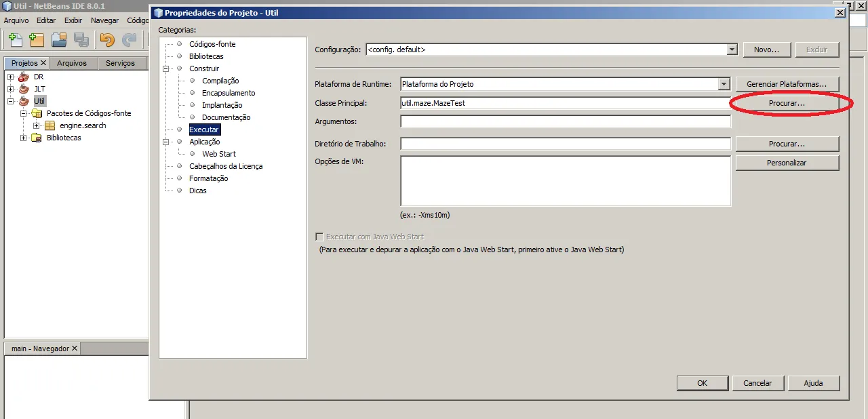Image resolution: width=868 pixels, height=419 pixels.
Task: Click the Open Project toolbar icon
Action: point(59,40)
